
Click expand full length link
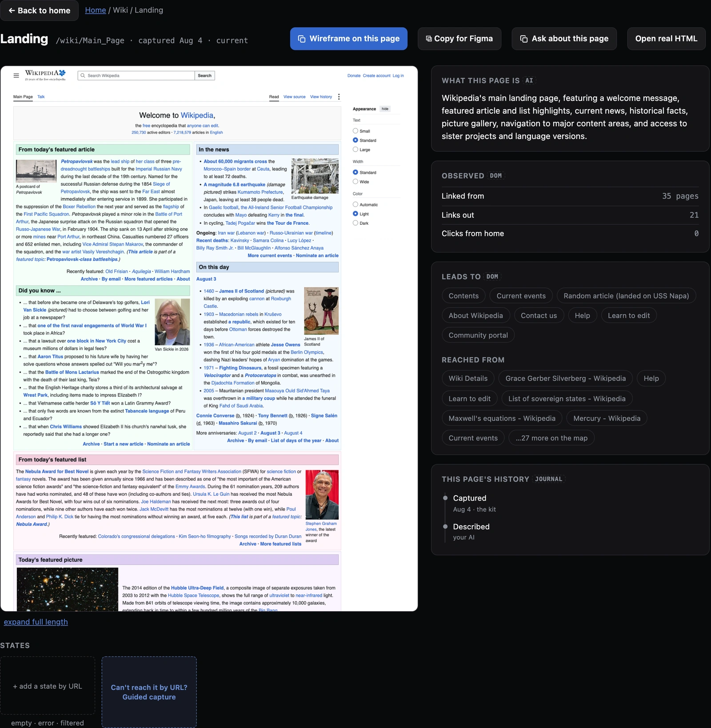point(36,622)
